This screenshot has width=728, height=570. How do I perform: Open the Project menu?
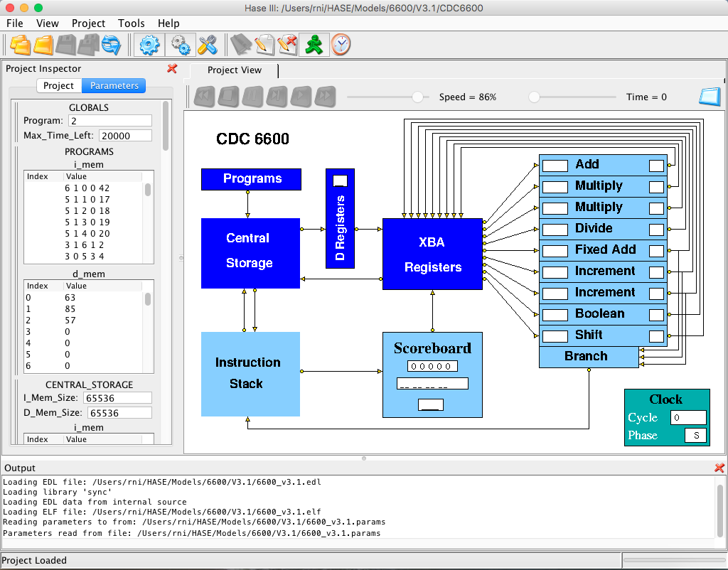click(88, 23)
